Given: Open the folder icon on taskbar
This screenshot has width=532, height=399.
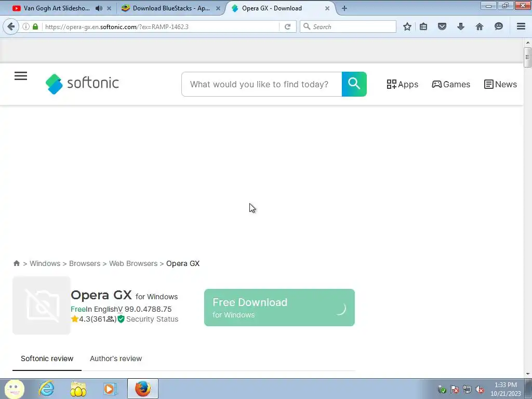Looking at the screenshot, I should 78,389.
